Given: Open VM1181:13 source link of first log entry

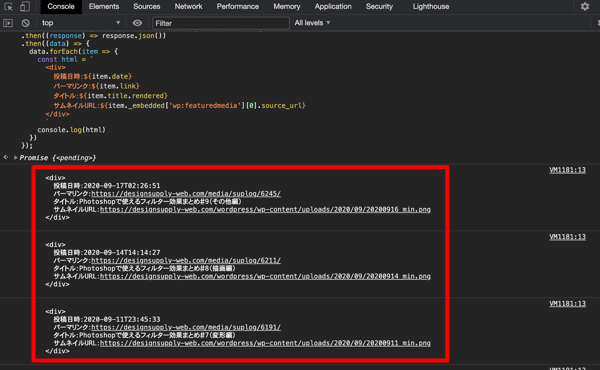Looking at the screenshot, I should click(x=567, y=170).
